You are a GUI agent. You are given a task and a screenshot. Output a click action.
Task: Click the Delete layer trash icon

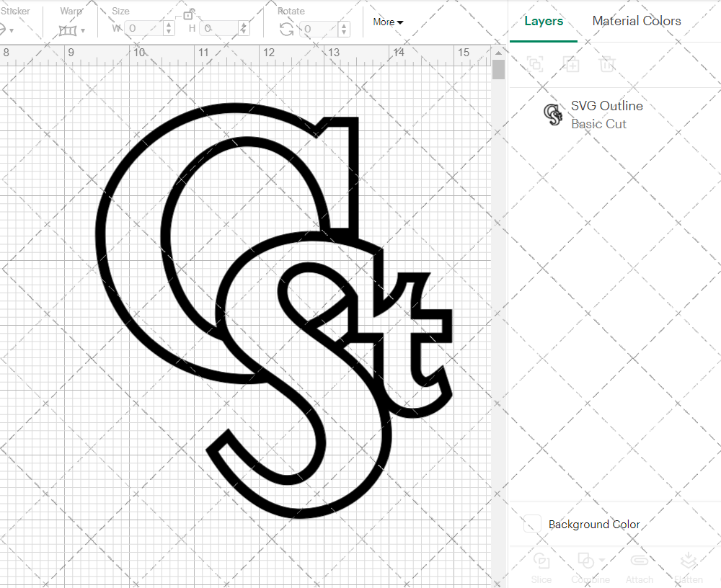tap(607, 64)
